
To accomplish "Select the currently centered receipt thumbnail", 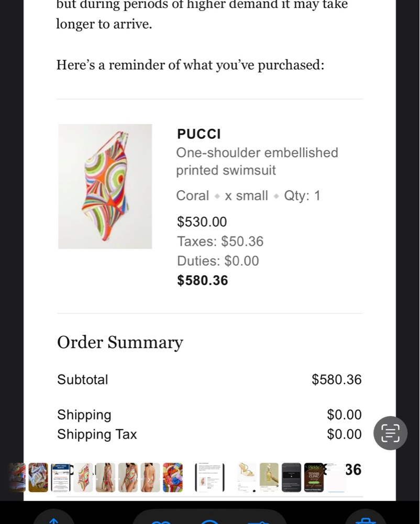I will (x=209, y=477).
